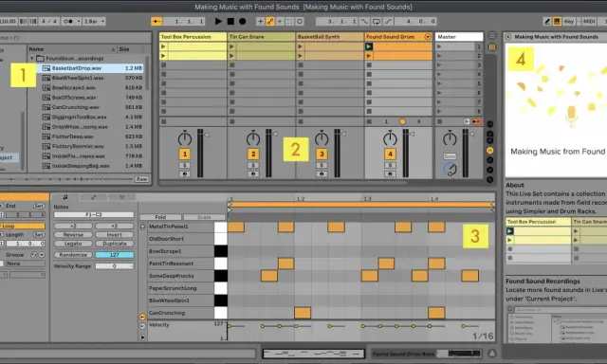Click the Session Record hollow circle
Screen dimensions: 607x364
click(x=300, y=21)
